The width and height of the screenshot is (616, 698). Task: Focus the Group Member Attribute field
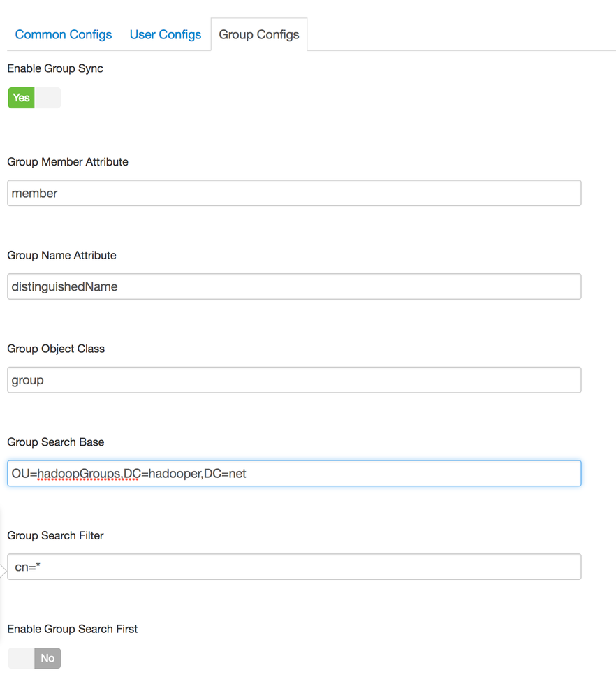coord(294,194)
